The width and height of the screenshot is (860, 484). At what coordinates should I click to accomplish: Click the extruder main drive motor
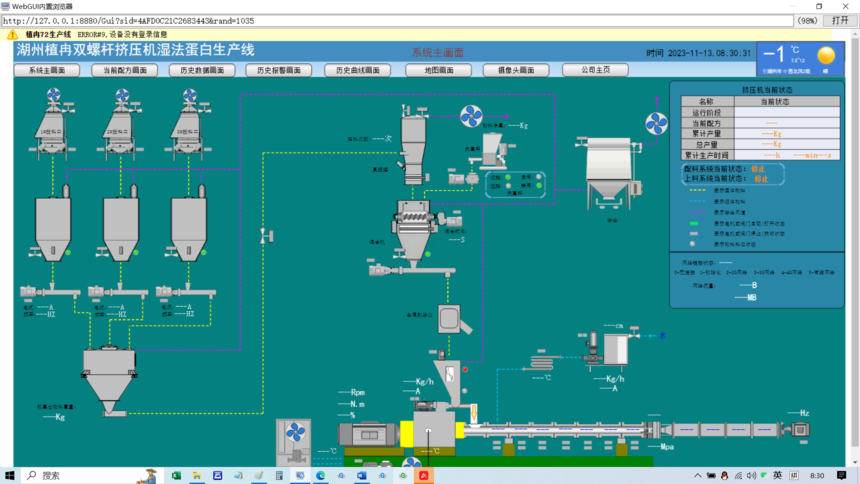tap(368, 435)
